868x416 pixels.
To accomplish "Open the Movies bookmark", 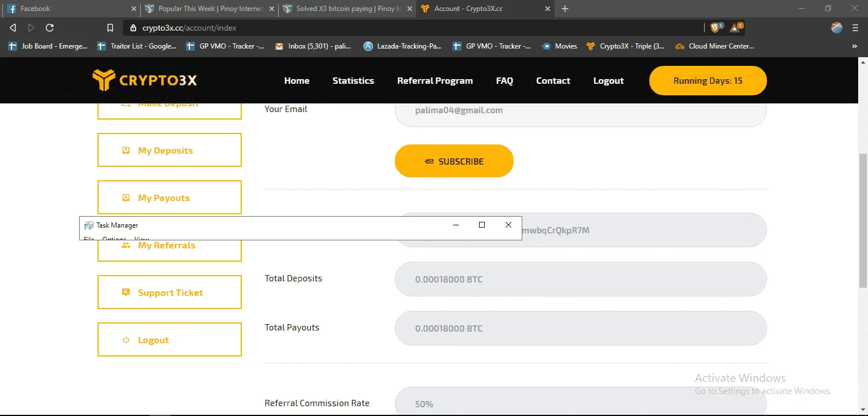I will click(560, 46).
